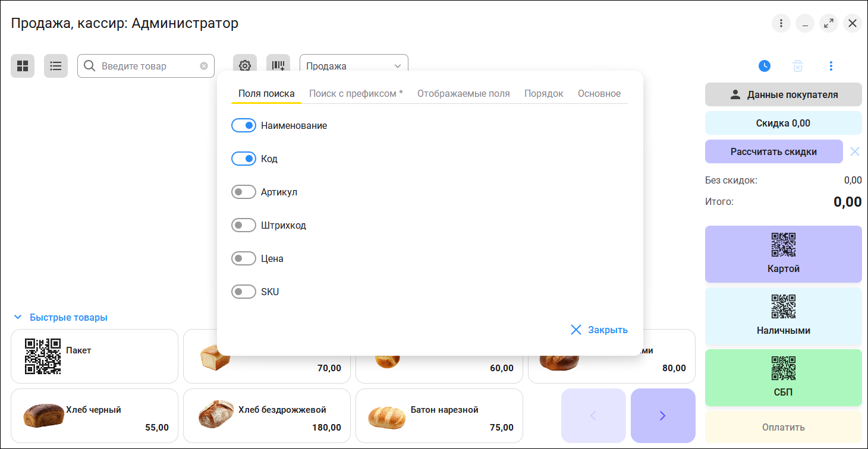This screenshot has width=868, height=449.
Task: Open the blue three-dot cart menu
Action: pos(831,66)
